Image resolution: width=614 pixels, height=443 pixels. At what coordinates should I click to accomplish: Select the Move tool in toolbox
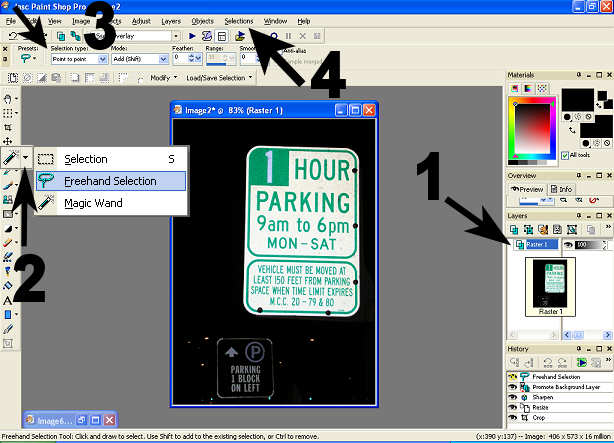coord(7,141)
